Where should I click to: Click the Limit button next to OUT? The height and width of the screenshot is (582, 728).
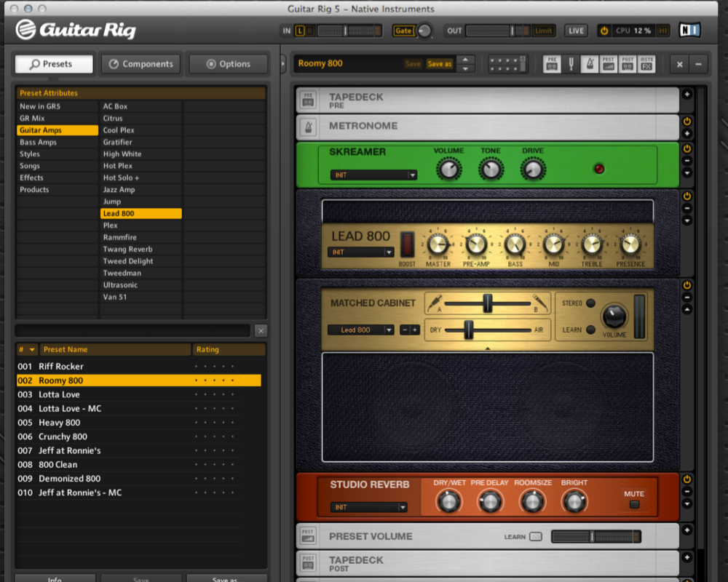tap(543, 31)
